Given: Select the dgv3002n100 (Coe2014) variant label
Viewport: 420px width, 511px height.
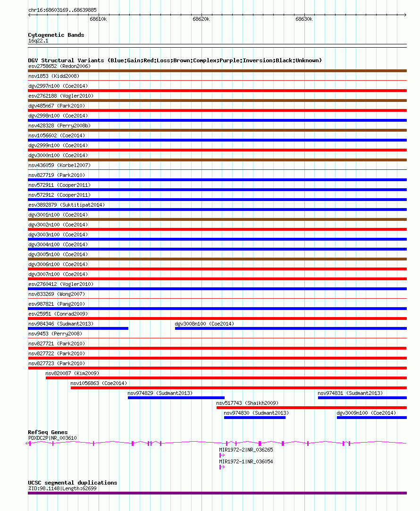Looking at the screenshot, I should click(x=58, y=225).
